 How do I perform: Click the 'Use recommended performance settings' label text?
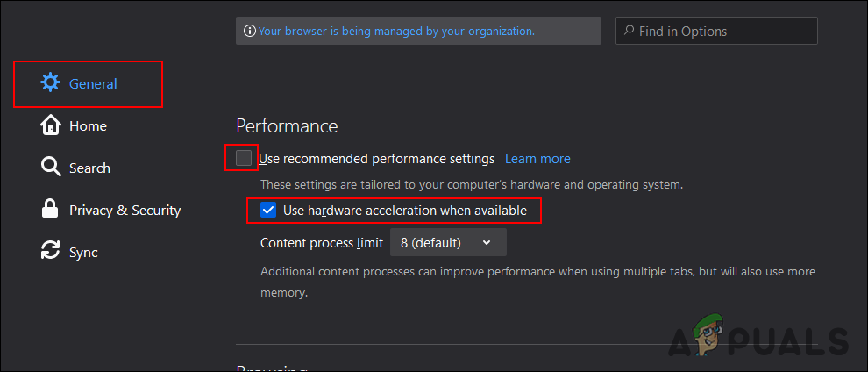(x=377, y=159)
